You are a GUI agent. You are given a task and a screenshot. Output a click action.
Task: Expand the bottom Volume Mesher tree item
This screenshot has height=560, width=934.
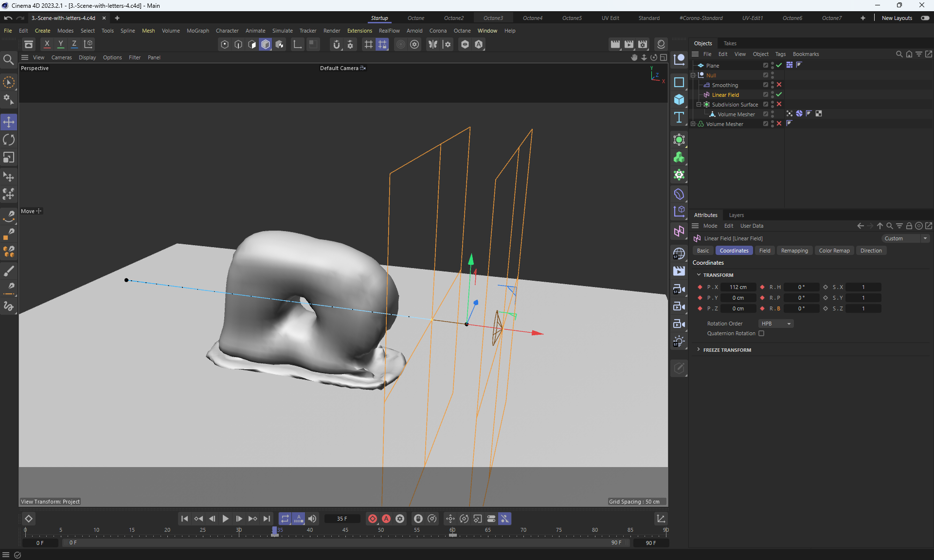point(693,124)
